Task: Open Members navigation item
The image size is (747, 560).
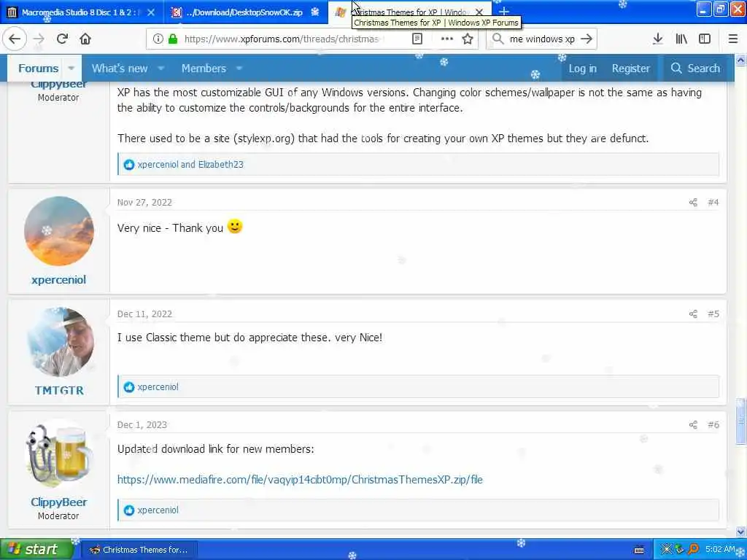Action: tap(204, 69)
